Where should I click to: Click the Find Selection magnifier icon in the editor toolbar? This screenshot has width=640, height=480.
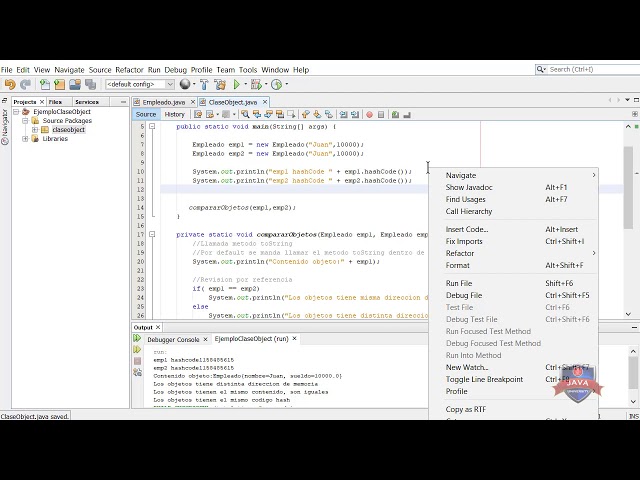[x=245, y=115]
